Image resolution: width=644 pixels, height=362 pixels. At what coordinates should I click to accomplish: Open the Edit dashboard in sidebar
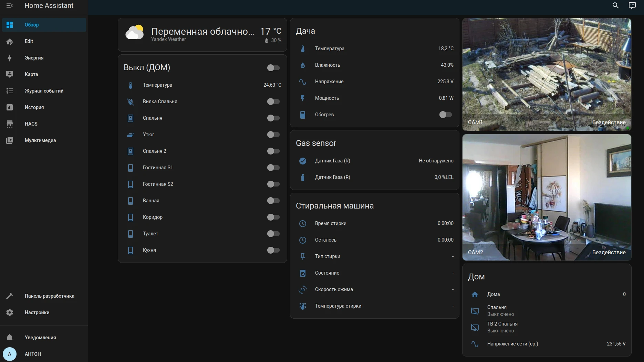click(x=44, y=41)
